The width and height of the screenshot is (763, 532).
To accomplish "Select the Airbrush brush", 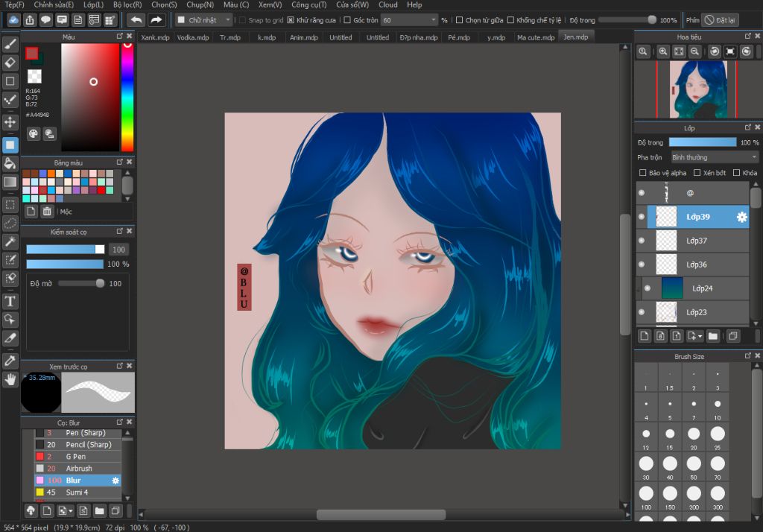I will [x=77, y=468].
